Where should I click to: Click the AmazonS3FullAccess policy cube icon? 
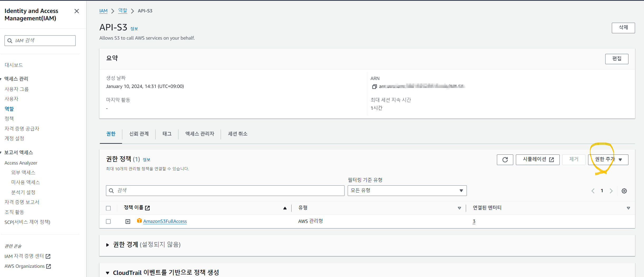pyautogui.click(x=139, y=221)
